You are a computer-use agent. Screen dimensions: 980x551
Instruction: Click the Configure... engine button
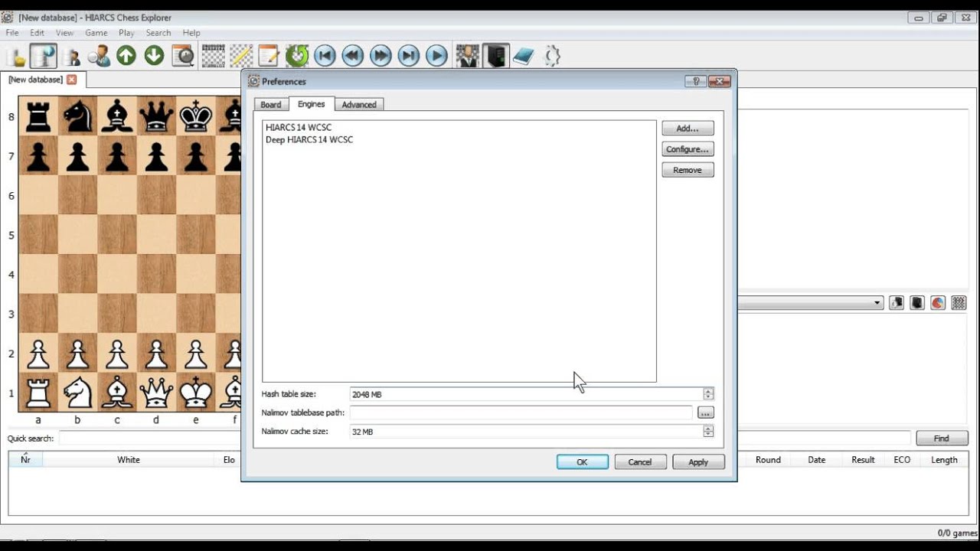tap(688, 149)
